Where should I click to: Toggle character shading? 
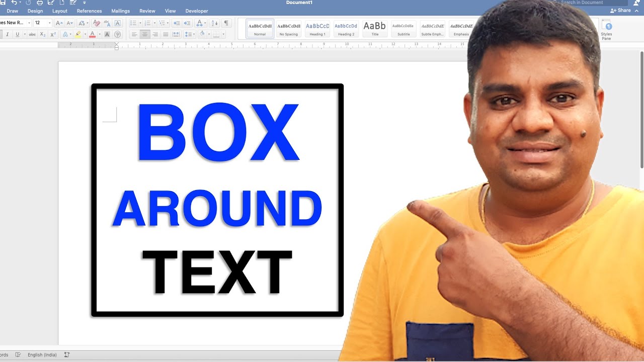point(107,34)
